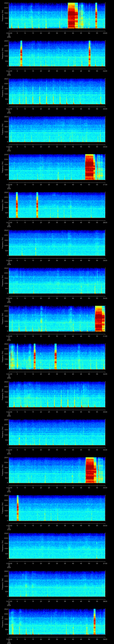Image resolution: width=114 pixels, height=644 pixels.
Task: Click the 9:34:00 time axis label
Action: (9, 488)
